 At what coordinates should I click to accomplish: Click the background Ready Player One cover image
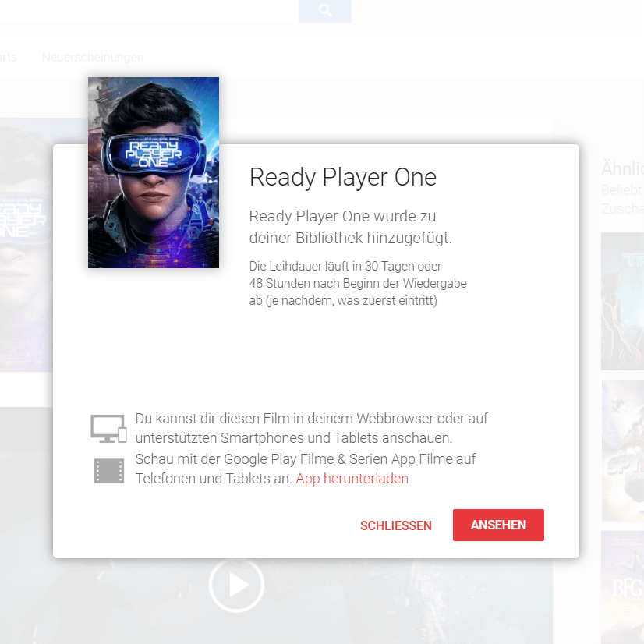point(27,245)
